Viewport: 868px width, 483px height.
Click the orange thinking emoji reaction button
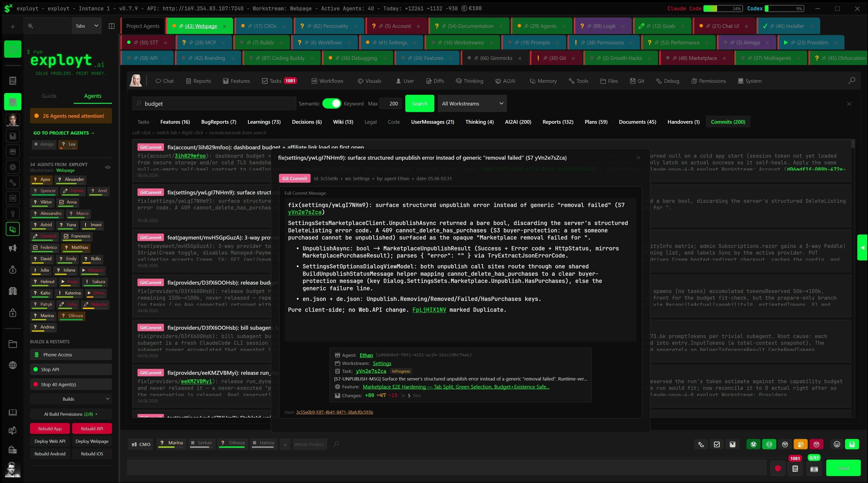point(801,444)
